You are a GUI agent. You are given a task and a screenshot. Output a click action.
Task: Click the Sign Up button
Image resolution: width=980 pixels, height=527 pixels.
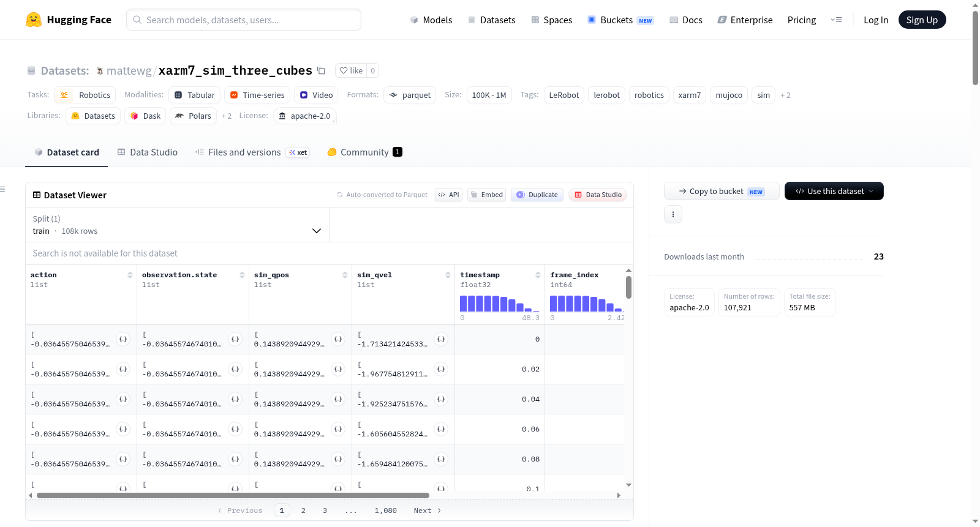coord(922,20)
